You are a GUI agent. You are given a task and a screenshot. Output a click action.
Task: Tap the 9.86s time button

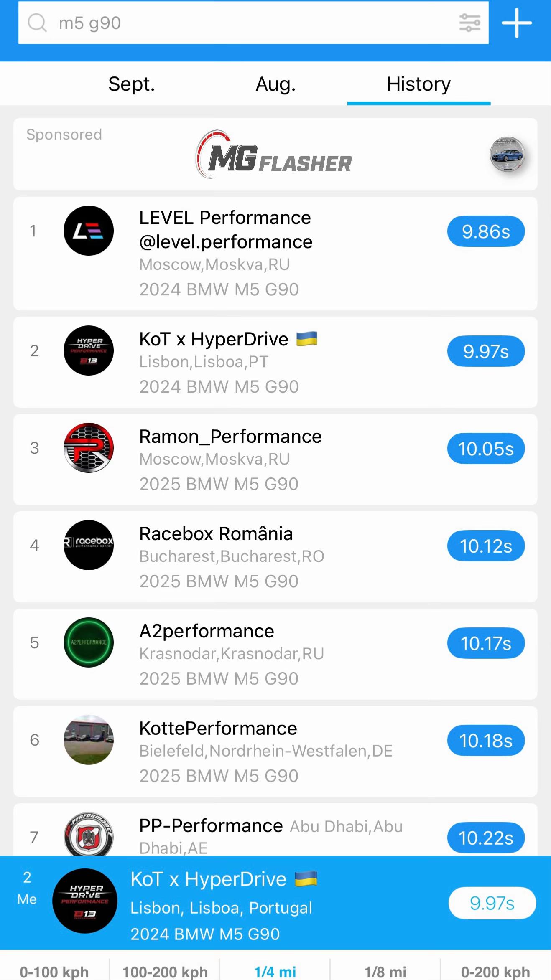pyautogui.click(x=486, y=231)
